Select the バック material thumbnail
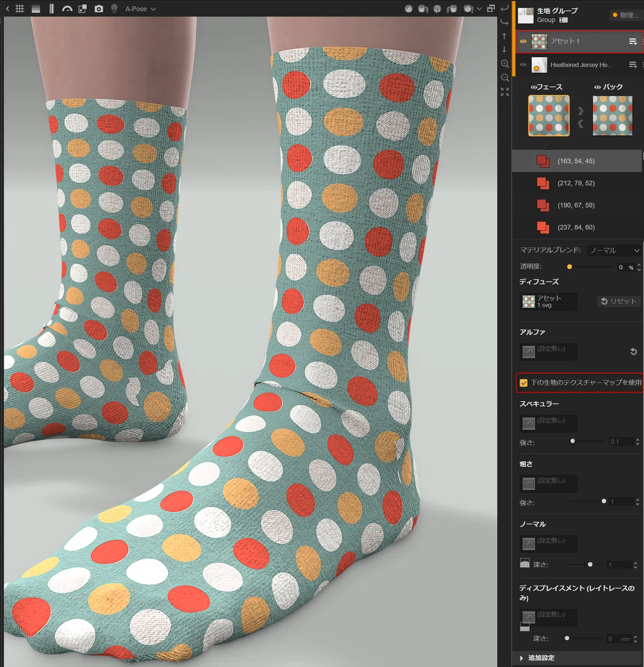 pyautogui.click(x=613, y=115)
